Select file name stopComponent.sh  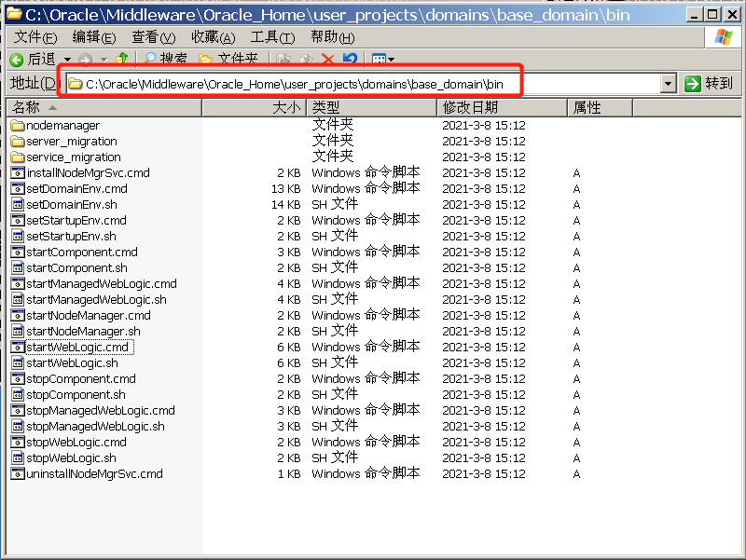pyautogui.click(x=76, y=394)
